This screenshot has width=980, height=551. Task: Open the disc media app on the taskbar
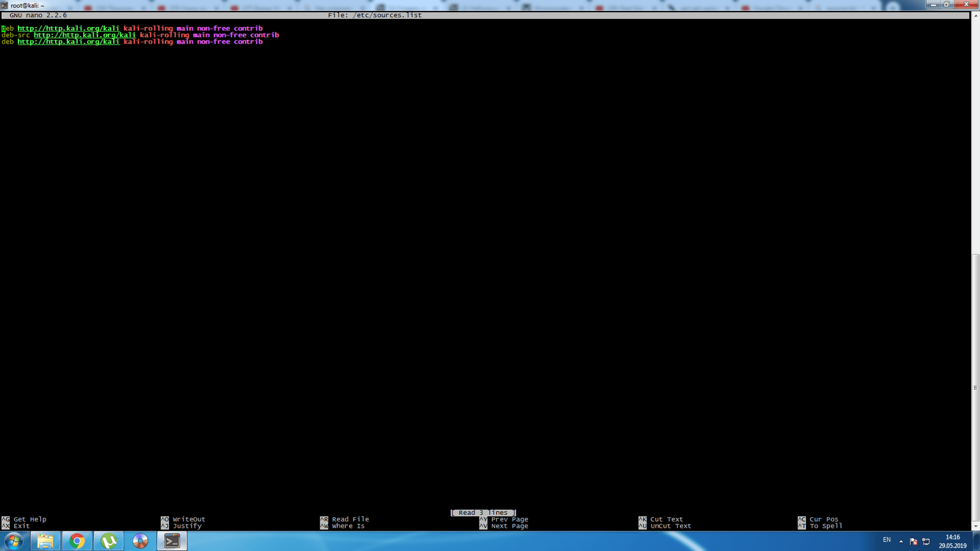[140, 541]
